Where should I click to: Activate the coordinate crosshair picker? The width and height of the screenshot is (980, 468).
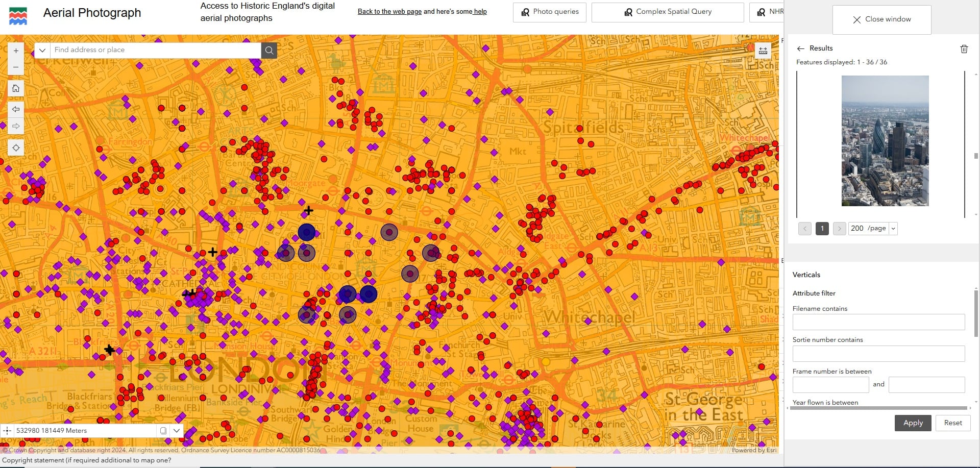(7, 431)
